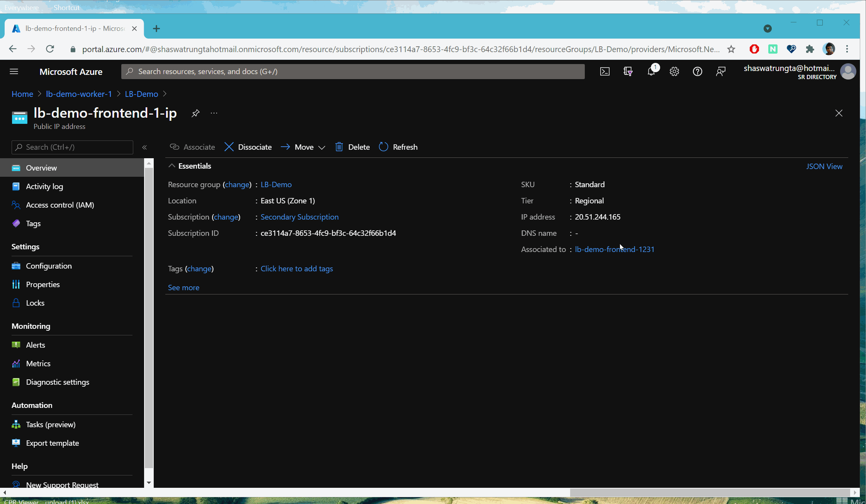This screenshot has width=866, height=504.
Task: Scroll down the left sidebar
Action: [x=148, y=484]
